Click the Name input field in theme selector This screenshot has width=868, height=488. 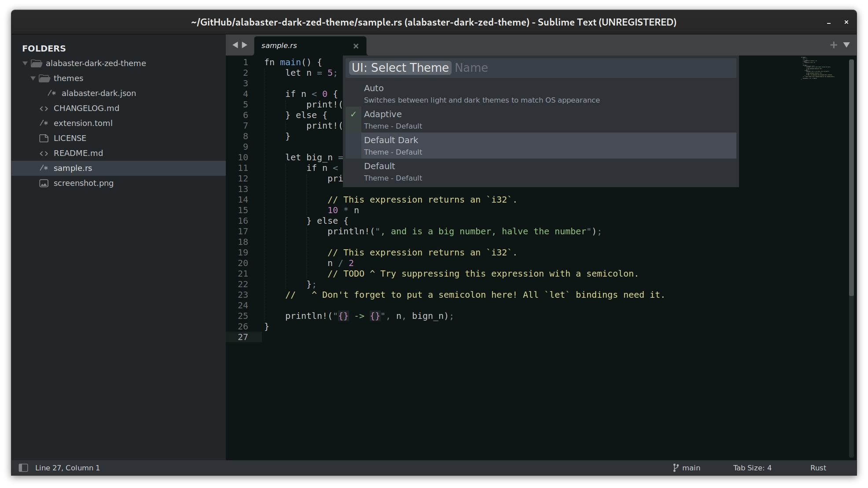tap(472, 68)
